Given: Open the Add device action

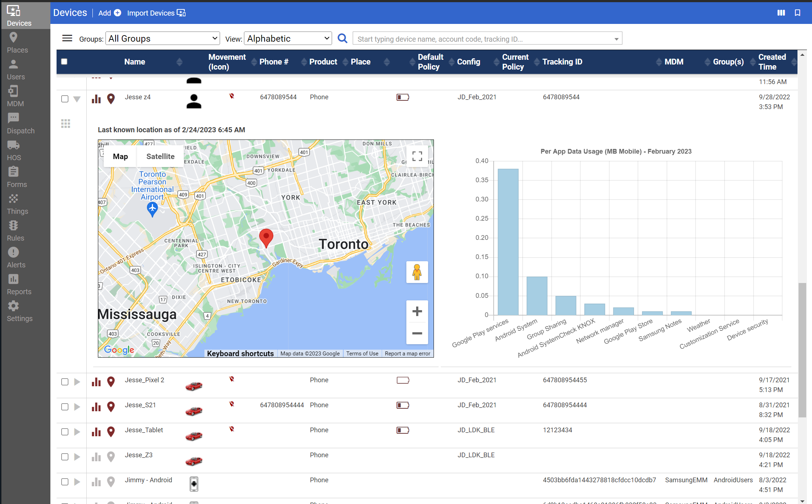Looking at the screenshot, I should pyautogui.click(x=109, y=13).
